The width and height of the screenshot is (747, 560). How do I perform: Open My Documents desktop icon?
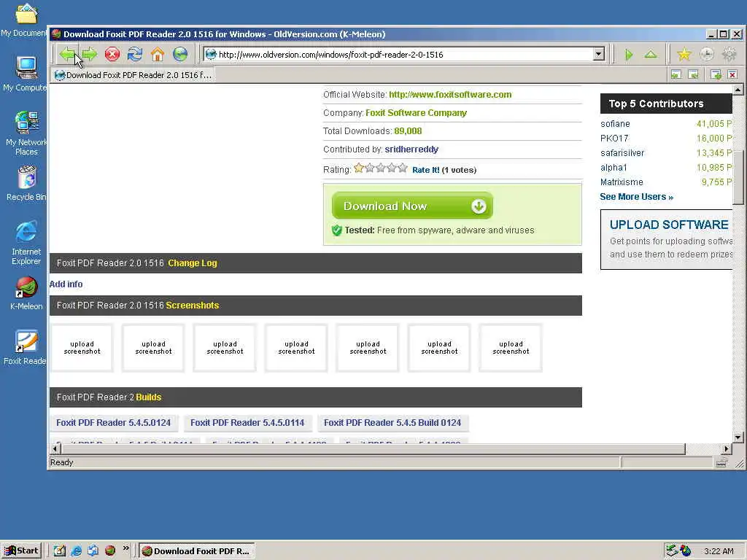coord(26,20)
